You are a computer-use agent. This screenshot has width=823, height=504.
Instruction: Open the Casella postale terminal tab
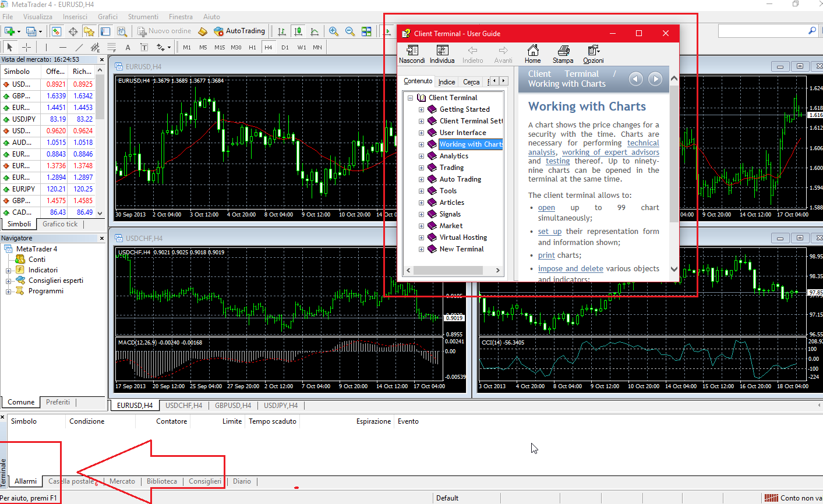tap(71, 481)
